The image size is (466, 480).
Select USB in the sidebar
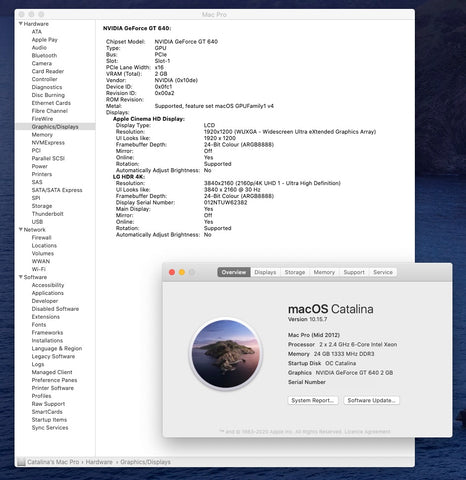(x=37, y=222)
